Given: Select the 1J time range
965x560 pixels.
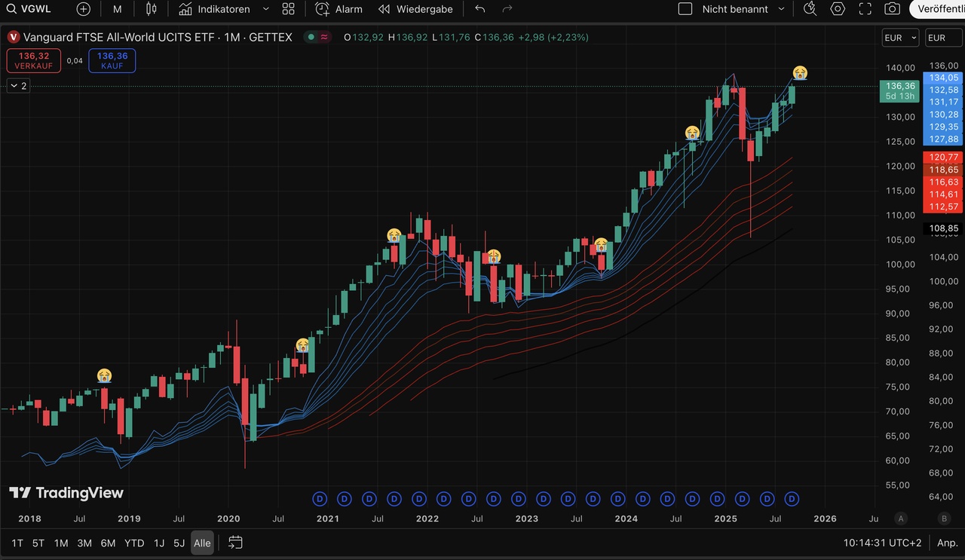Looking at the screenshot, I should pyautogui.click(x=159, y=543).
